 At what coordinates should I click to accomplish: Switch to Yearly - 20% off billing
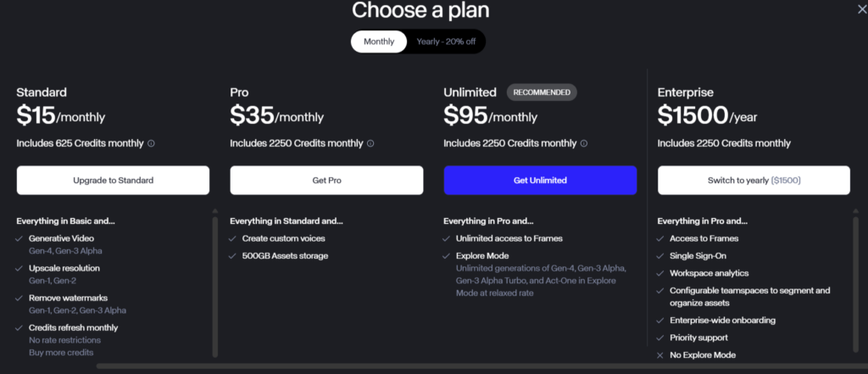(x=446, y=42)
